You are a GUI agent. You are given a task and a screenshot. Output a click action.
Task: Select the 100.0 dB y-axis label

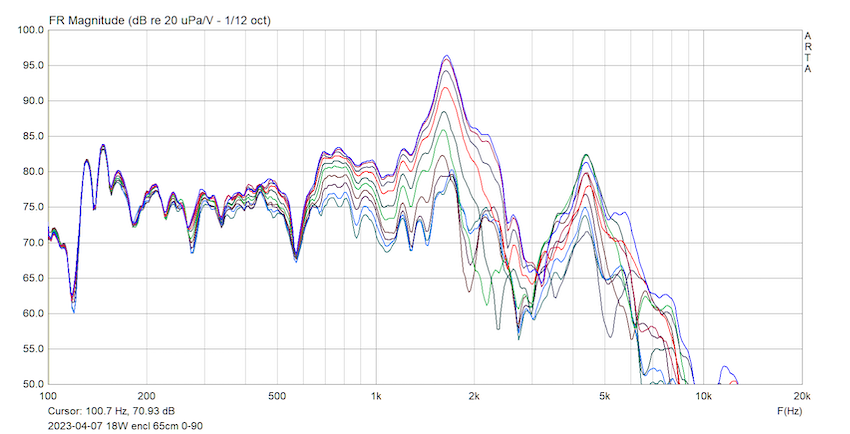pyautogui.click(x=32, y=30)
